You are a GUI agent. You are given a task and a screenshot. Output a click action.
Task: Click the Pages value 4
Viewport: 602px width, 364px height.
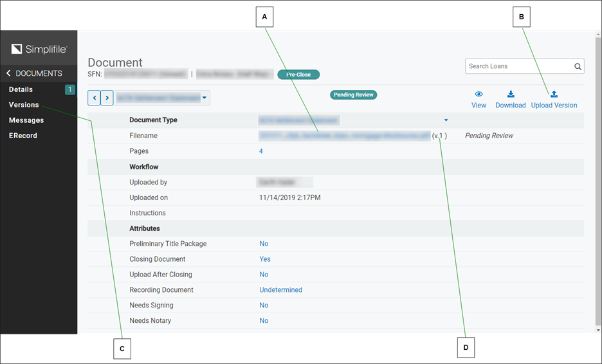(260, 151)
